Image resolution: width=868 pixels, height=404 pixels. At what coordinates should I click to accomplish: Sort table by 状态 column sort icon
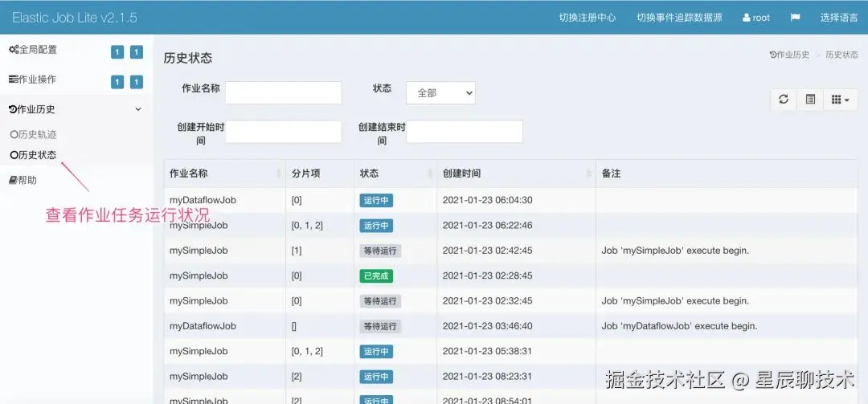[x=430, y=173]
